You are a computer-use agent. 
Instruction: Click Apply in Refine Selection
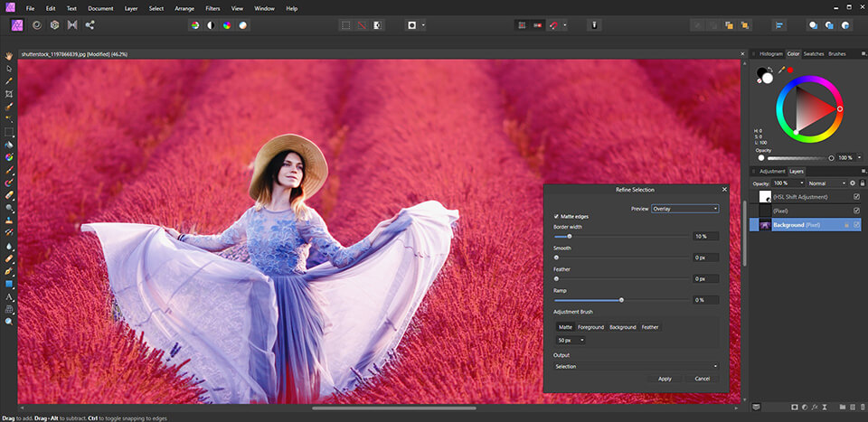pos(665,379)
